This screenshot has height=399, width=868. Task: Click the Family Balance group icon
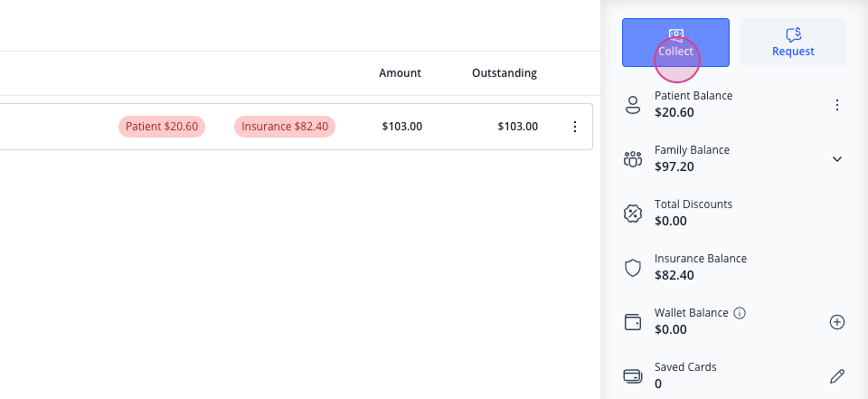(633, 159)
